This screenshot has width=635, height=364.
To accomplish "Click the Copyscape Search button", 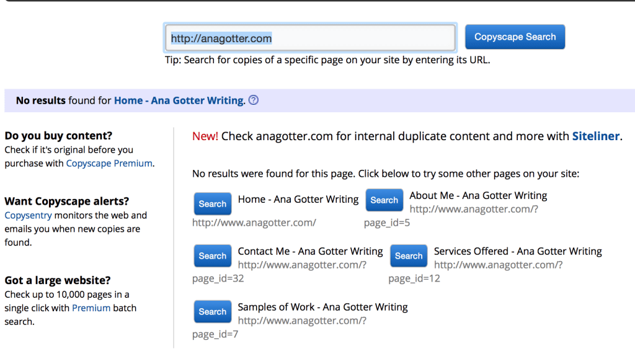I will [515, 37].
